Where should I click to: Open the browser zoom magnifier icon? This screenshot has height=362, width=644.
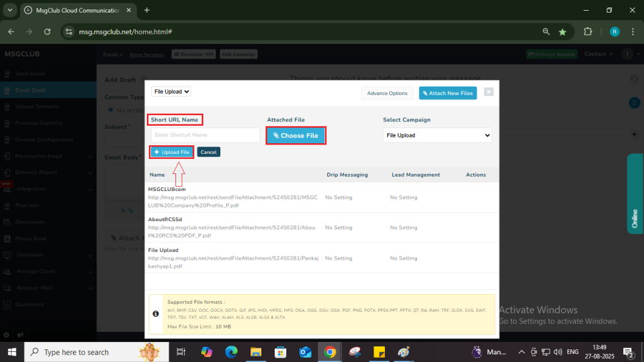pyautogui.click(x=546, y=31)
